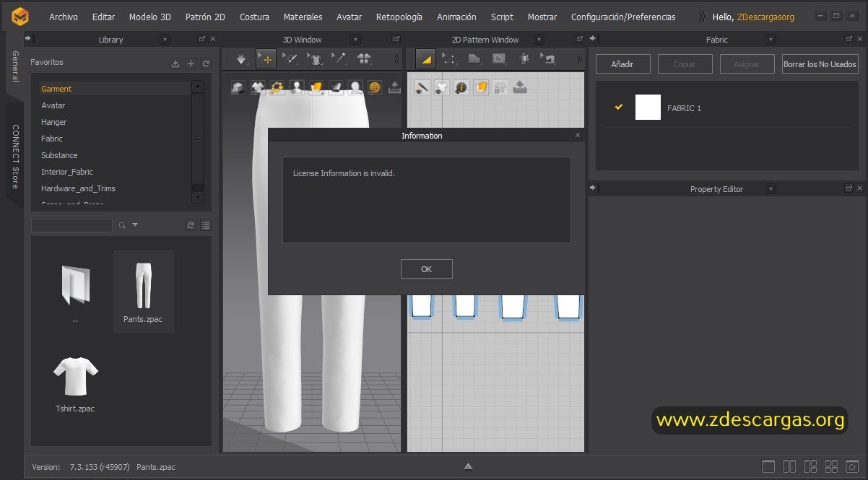Click add plus icon next to Favoritos

click(191, 64)
